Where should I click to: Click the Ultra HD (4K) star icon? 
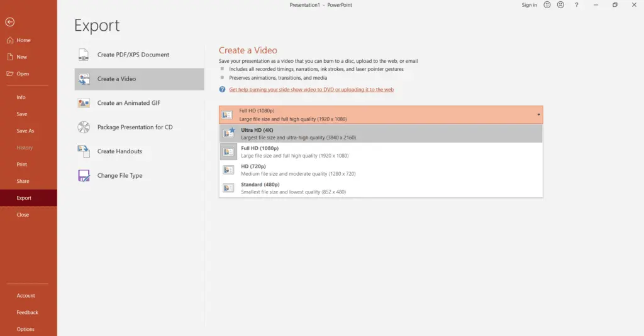pyautogui.click(x=229, y=133)
